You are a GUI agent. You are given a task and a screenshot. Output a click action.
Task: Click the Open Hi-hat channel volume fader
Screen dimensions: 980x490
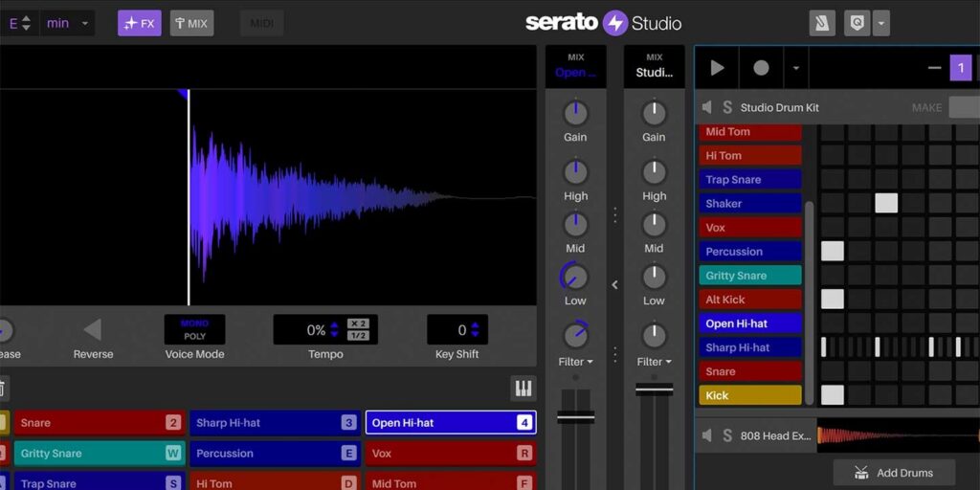coord(575,417)
